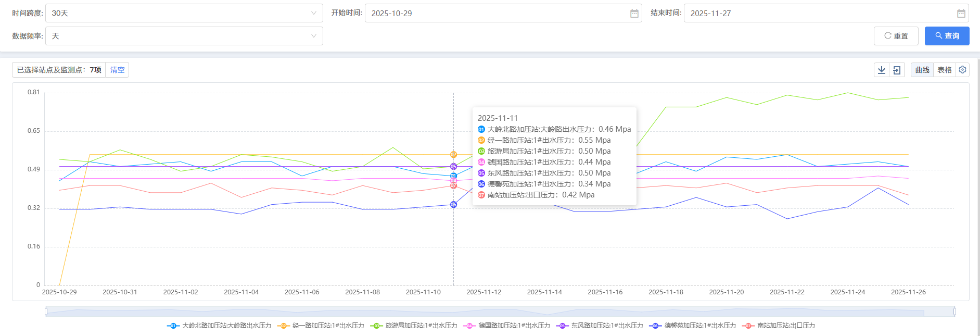980x336 pixels.
Task: Hide 旅游局加压站 series via legend
Action: pos(414,326)
